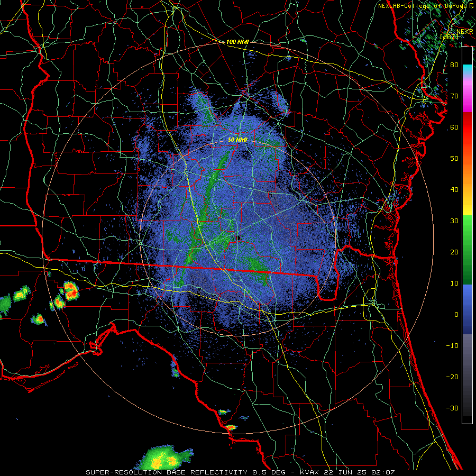The image size is (476, 476).
Task: Click the 100 NMI range ring label
Action: coord(237,42)
